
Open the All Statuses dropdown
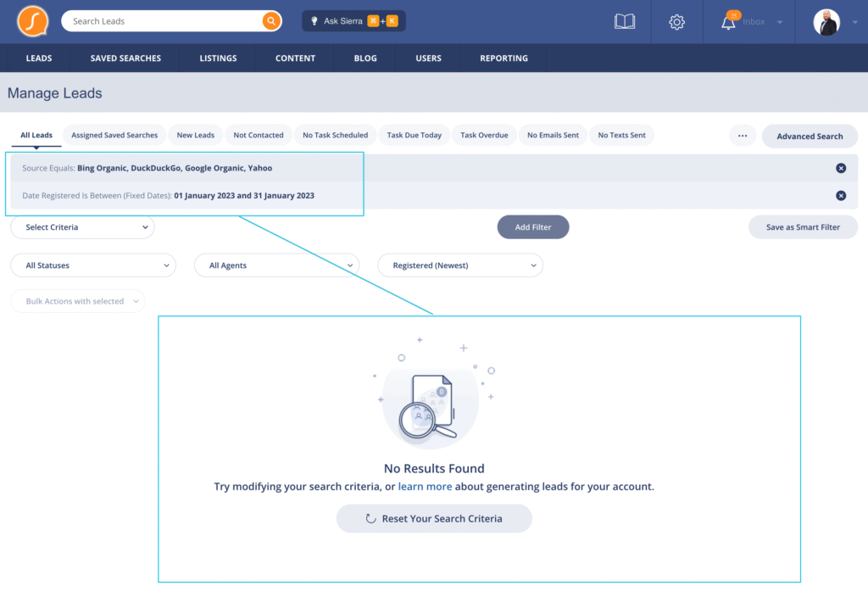[93, 265]
